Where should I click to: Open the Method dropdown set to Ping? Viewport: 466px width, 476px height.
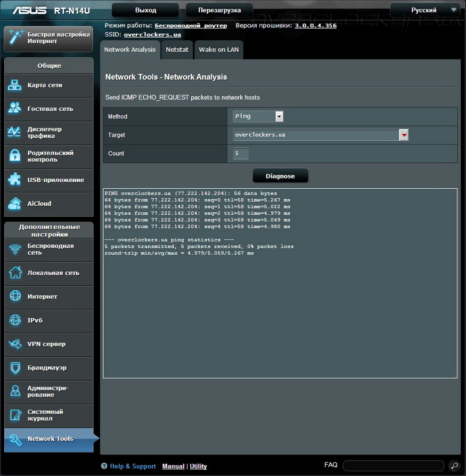click(x=258, y=116)
